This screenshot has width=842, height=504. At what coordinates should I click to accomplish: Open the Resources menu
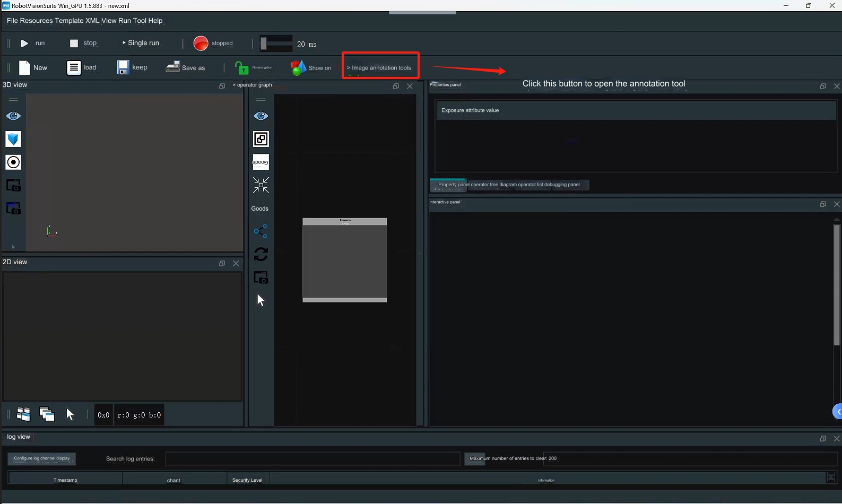[37, 21]
